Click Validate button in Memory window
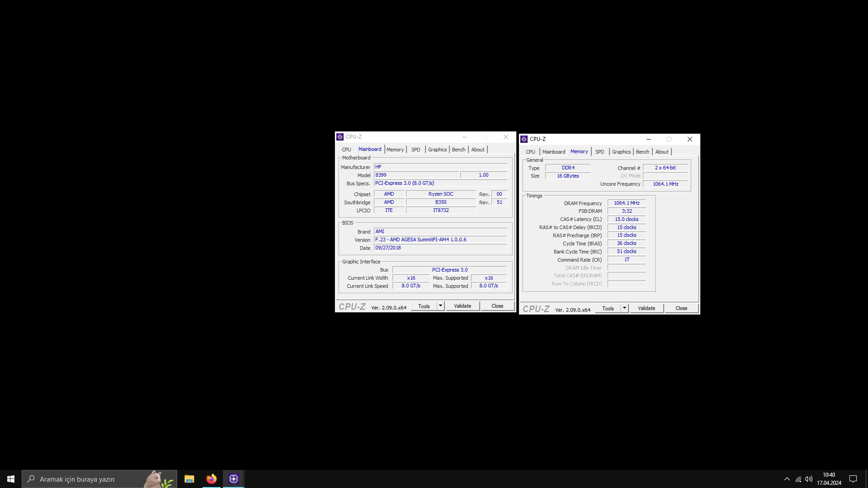868x488 pixels. (x=646, y=308)
